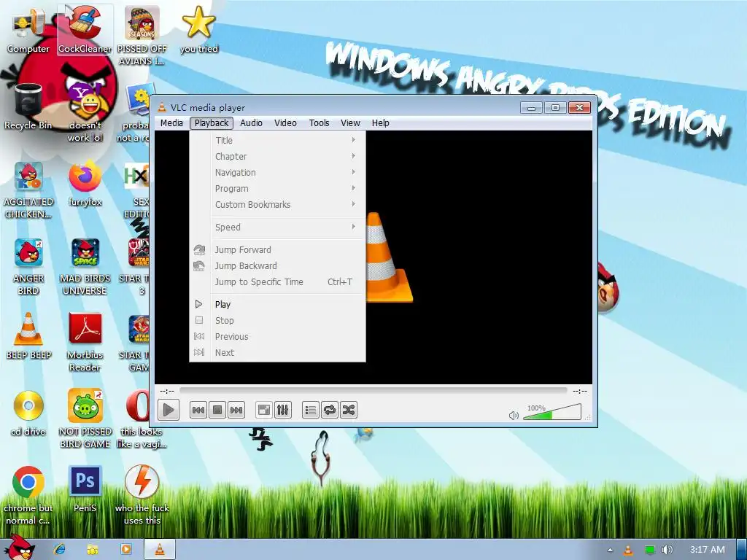The image size is (747, 560).
Task: Select the AGGITATED CHICKEN desktop icon
Action: coord(28,190)
